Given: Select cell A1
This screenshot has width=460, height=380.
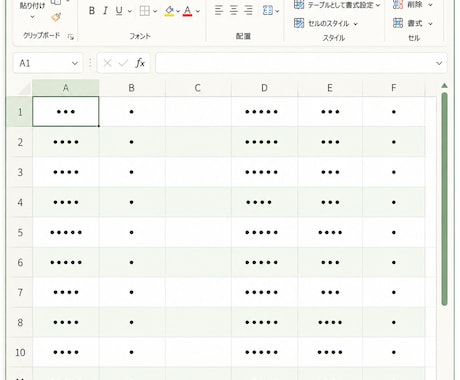Looking at the screenshot, I should coord(66,112).
